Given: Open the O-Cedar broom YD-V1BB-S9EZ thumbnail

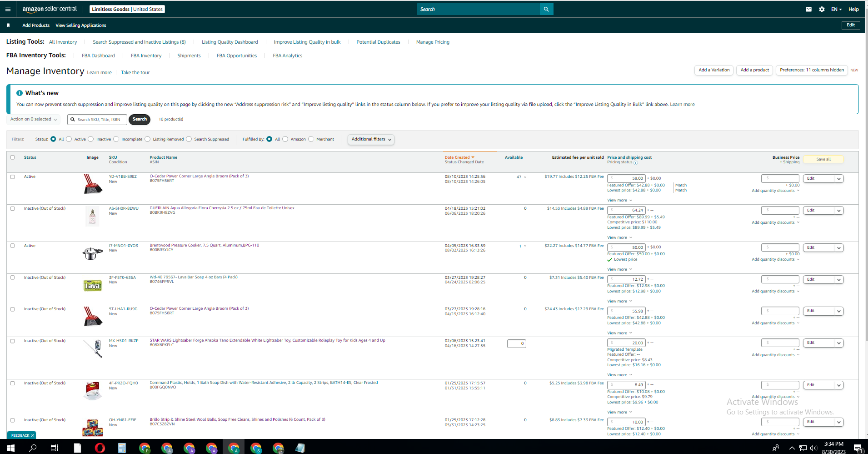Looking at the screenshot, I should [93, 184].
